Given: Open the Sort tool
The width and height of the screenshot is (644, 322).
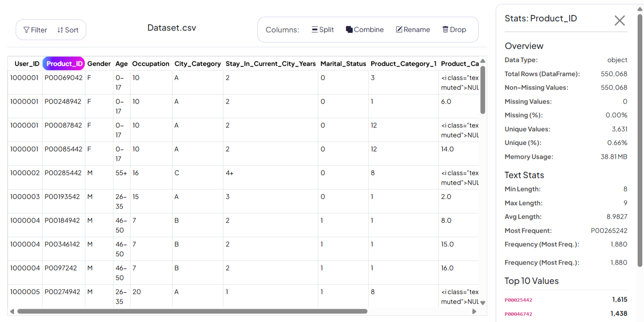Looking at the screenshot, I should coord(68,30).
